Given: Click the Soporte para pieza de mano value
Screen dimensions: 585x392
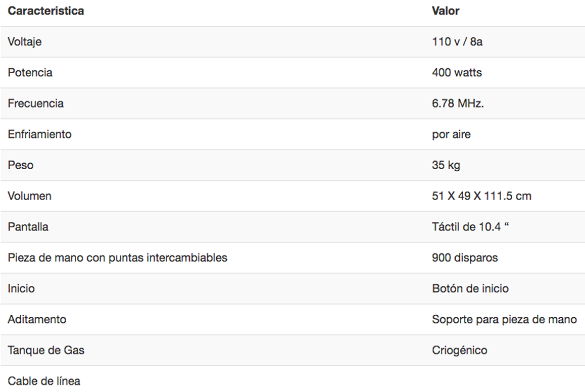Looking at the screenshot, I should coord(504,319).
